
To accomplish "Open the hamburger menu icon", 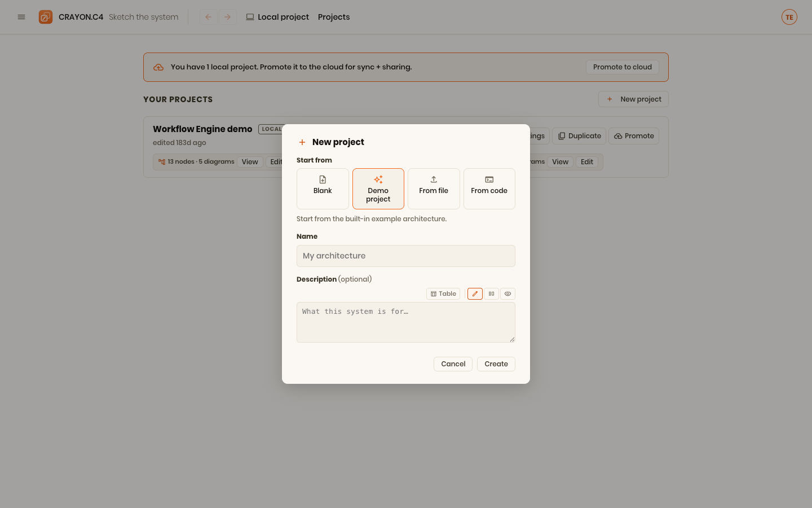I will [21, 17].
